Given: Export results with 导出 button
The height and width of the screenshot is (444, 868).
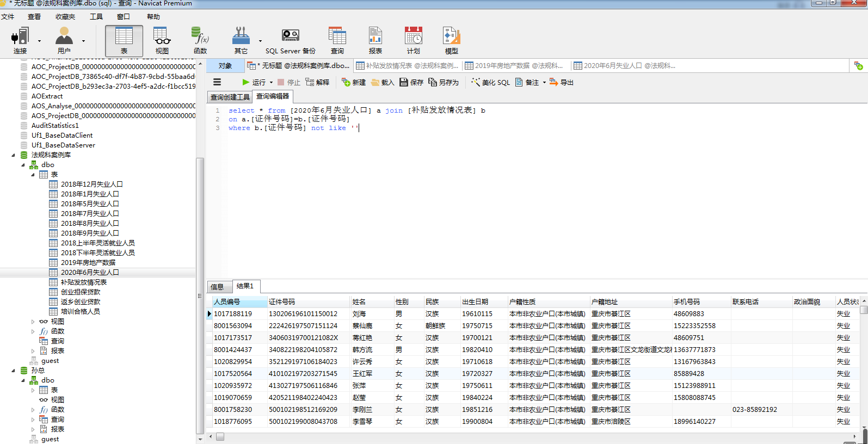Looking at the screenshot, I should [x=562, y=82].
